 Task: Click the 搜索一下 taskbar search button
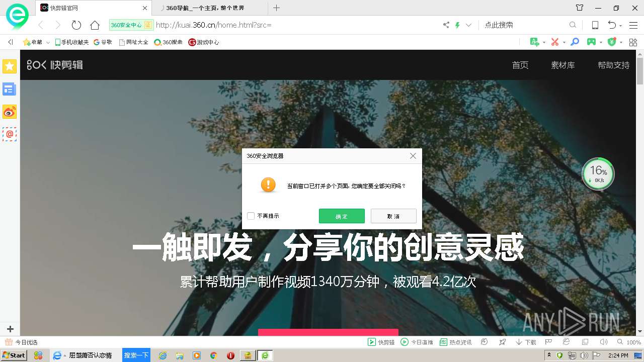136,355
